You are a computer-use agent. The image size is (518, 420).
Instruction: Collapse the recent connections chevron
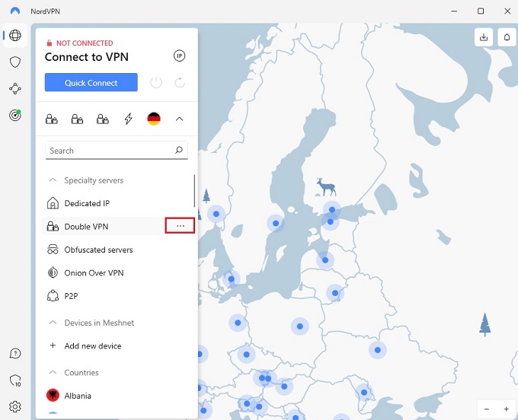(x=179, y=119)
